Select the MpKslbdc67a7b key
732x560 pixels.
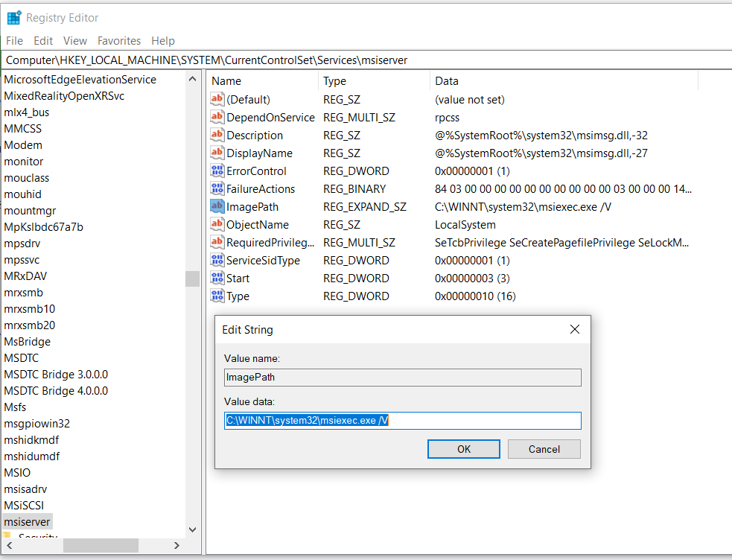tap(43, 227)
